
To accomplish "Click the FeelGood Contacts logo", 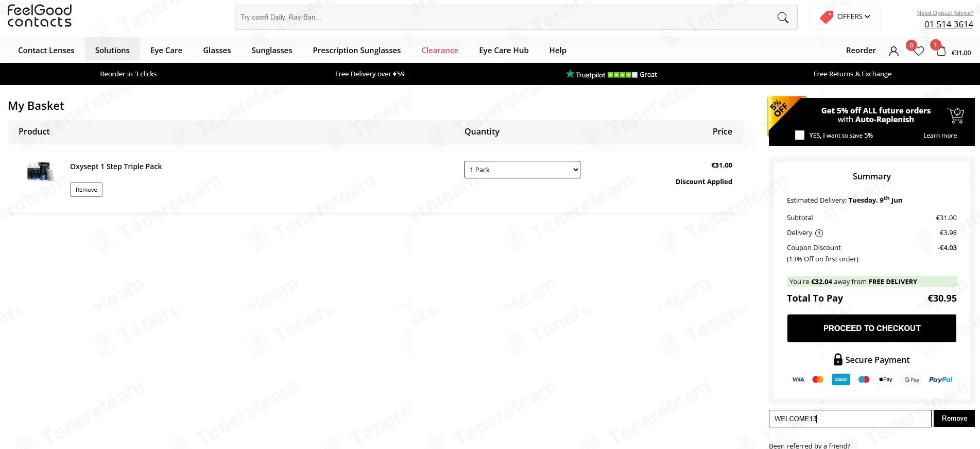I will pyautogui.click(x=40, y=16).
